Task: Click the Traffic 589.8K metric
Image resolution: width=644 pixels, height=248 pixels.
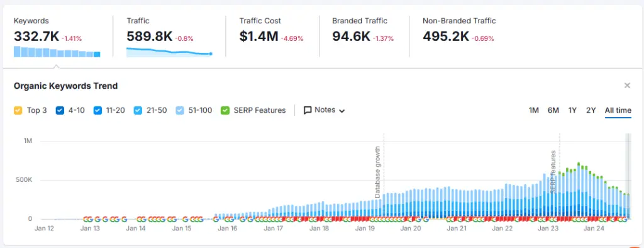Action: coord(150,36)
